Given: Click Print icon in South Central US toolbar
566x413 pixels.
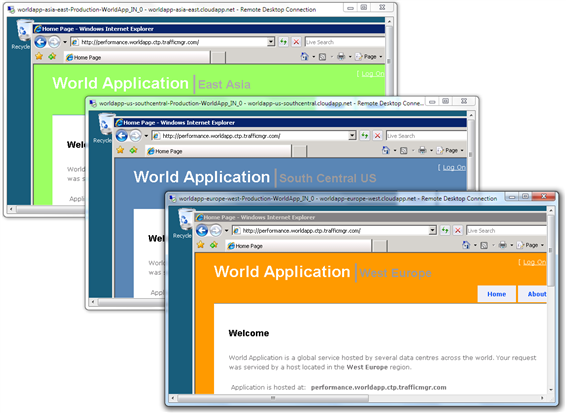Looking at the screenshot, I should 422,150.
